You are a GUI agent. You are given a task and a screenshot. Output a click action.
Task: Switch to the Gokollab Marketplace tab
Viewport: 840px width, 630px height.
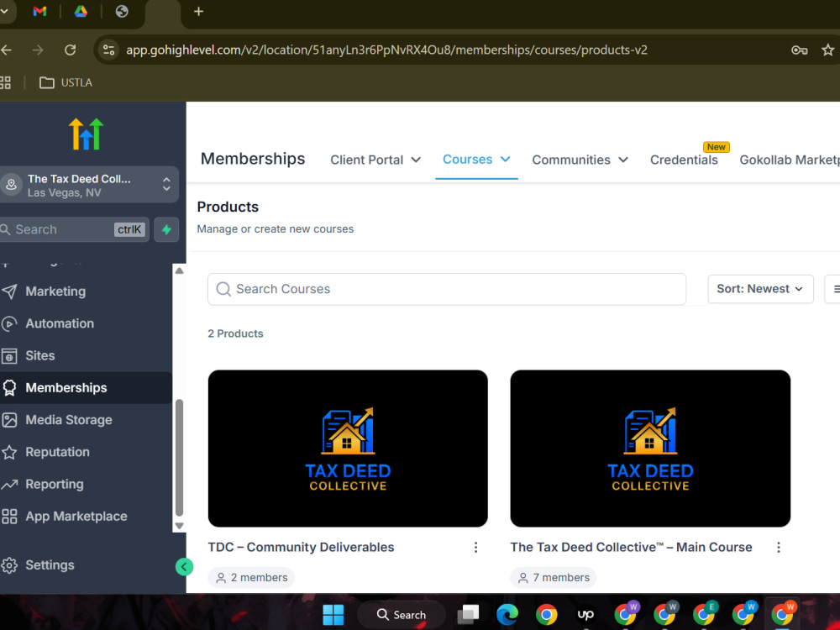pos(789,160)
